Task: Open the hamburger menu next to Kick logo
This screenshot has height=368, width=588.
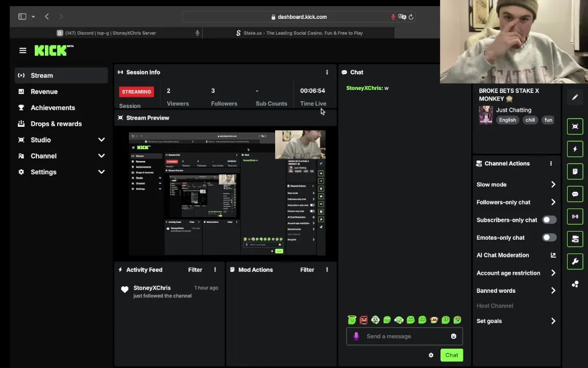Action: pos(23,50)
